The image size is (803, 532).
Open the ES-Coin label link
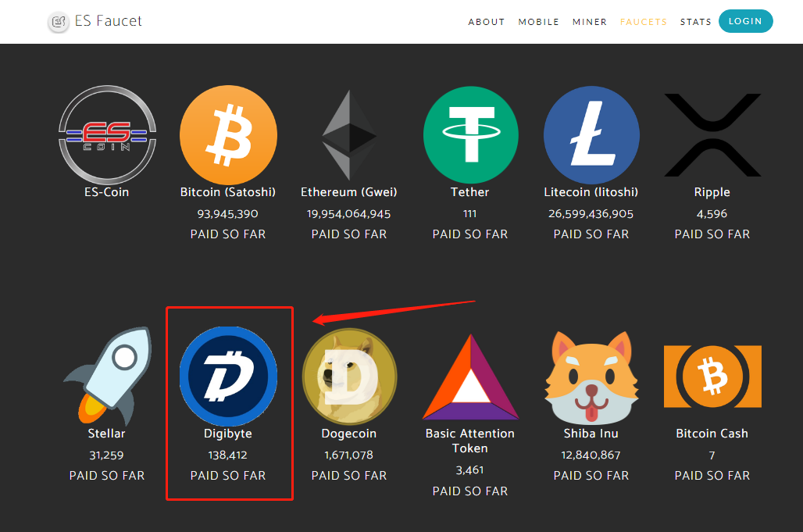pyautogui.click(x=106, y=192)
